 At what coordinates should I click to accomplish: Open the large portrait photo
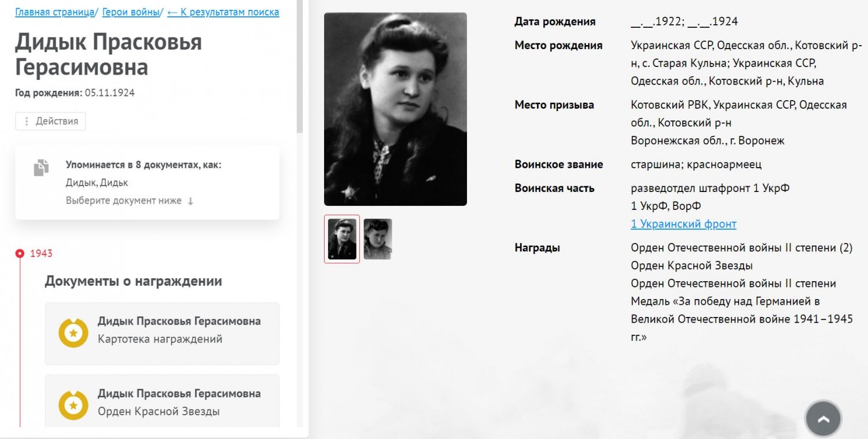pos(395,109)
